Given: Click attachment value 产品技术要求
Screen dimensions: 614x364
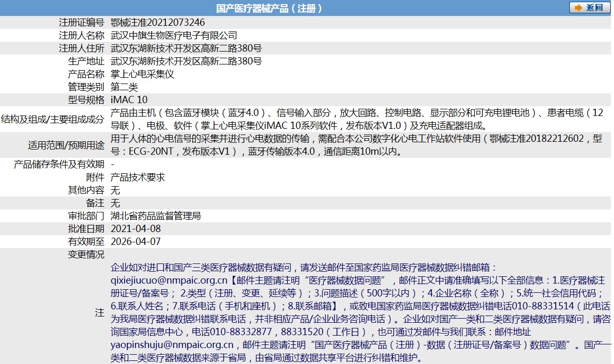Looking at the screenshot, I should click(x=138, y=177).
